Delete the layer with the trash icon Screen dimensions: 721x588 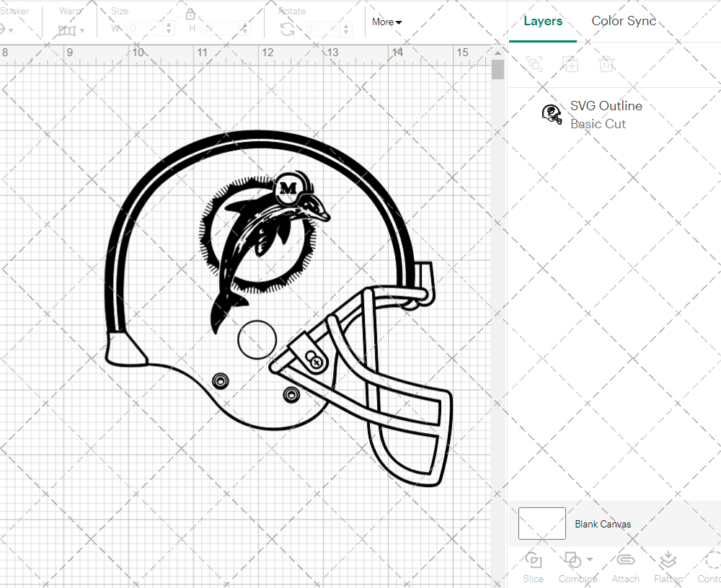click(606, 64)
